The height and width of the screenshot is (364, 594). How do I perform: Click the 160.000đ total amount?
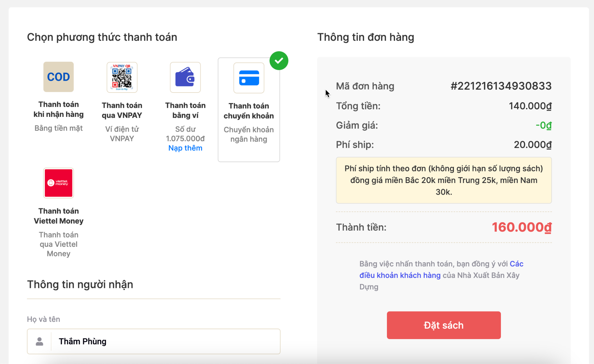coord(522,227)
